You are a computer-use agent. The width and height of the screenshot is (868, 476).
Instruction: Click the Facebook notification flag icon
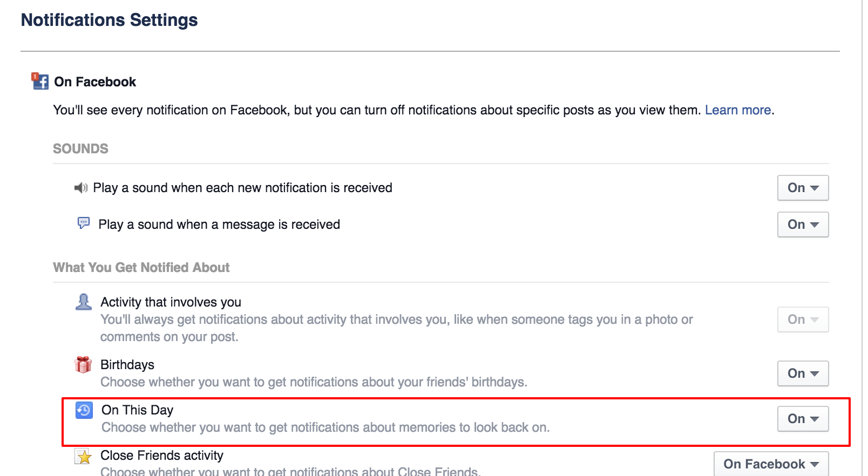click(40, 81)
